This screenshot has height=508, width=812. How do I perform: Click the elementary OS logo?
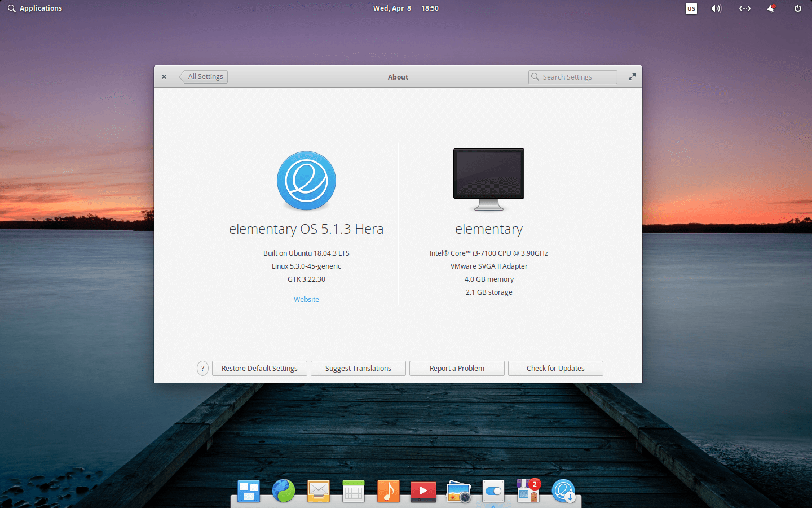tap(306, 181)
